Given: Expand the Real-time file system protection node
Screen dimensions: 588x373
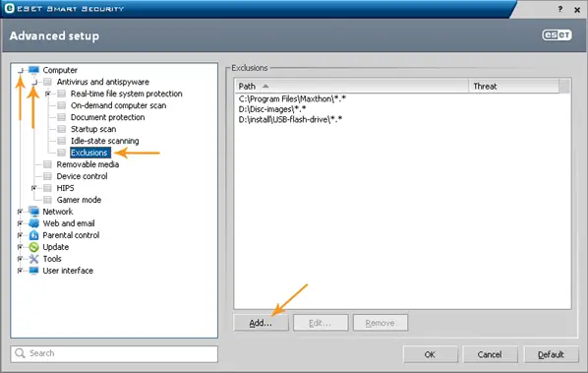Looking at the screenshot, I should [48, 93].
